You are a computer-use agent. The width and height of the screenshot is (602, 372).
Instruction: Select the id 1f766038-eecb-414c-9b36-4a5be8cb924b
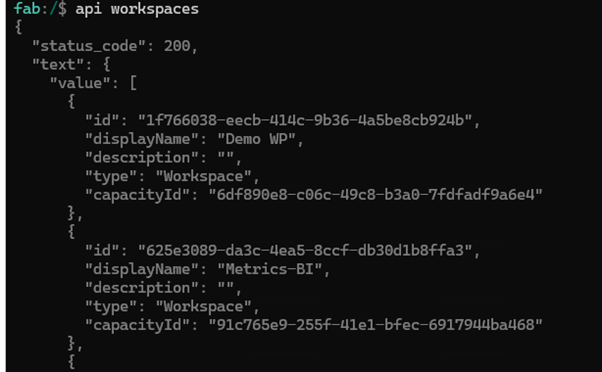click(x=304, y=121)
